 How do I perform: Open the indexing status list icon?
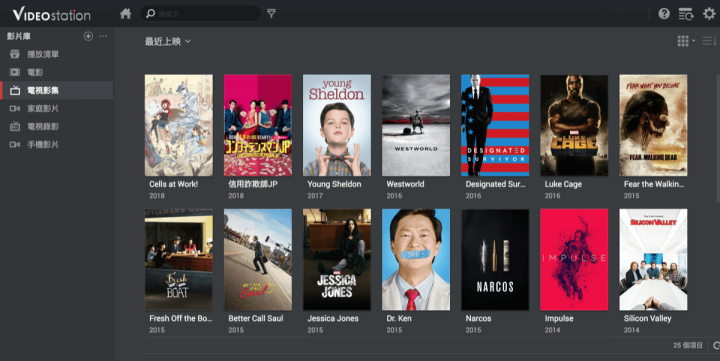[x=686, y=14]
